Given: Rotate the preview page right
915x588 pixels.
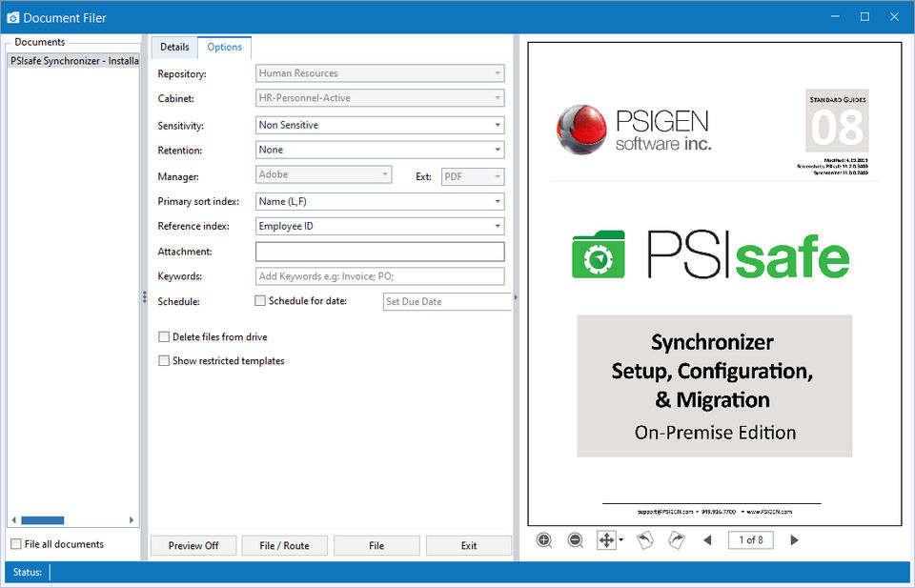Looking at the screenshot, I should 677,540.
